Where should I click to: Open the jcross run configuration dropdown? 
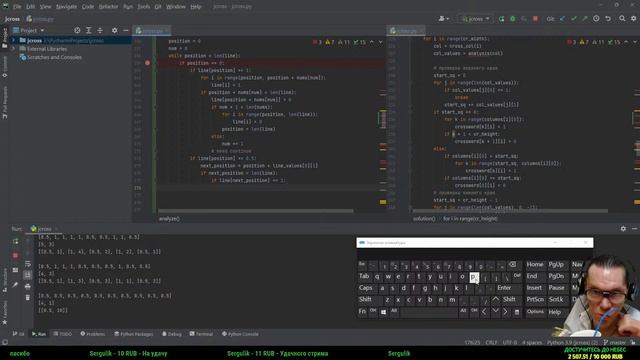click(475, 19)
